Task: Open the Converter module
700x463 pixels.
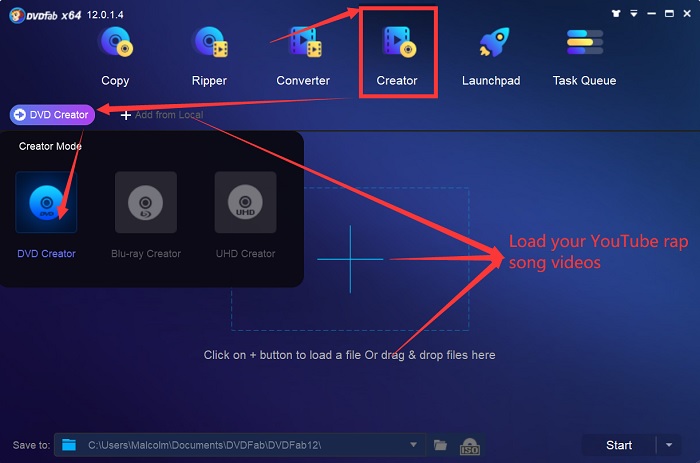Action: click(x=303, y=56)
